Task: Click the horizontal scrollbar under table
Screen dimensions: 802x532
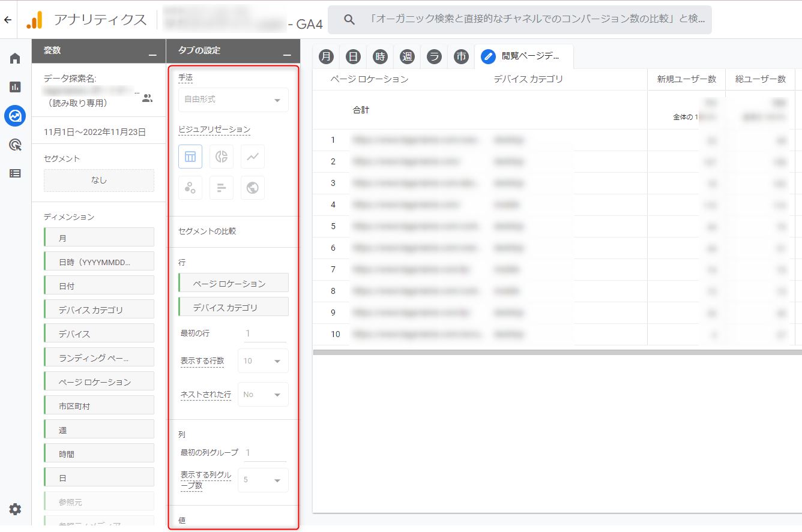Action: 557,353
